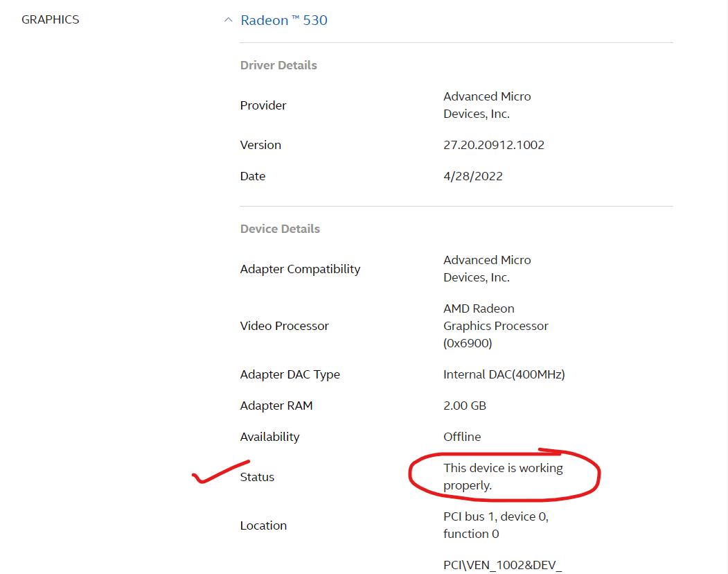Select Internal DAC(400MHz) value

pos(504,374)
